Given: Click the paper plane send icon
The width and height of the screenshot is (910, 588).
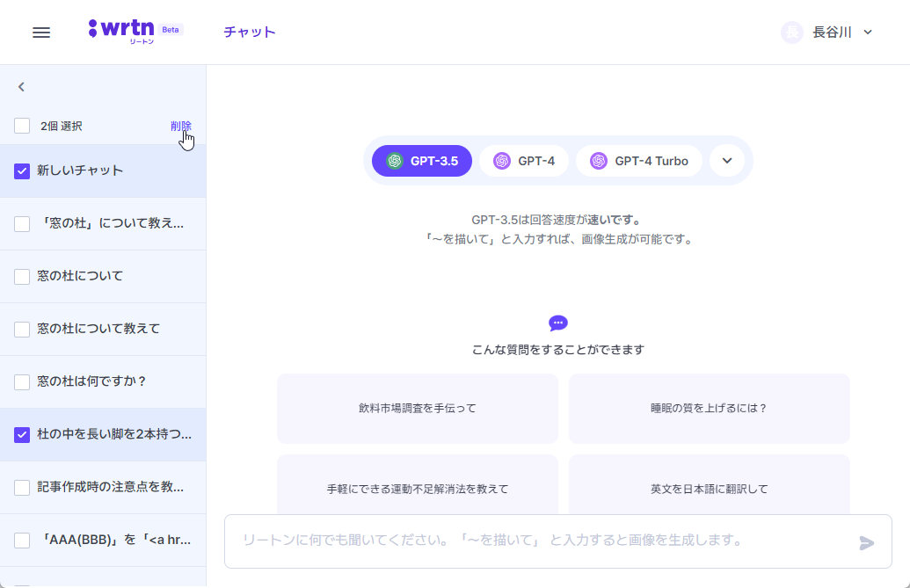Looking at the screenshot, I should (869, 541).
